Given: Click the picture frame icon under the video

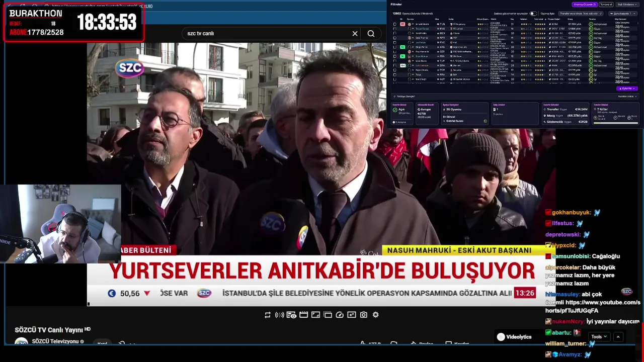Looking at the screenshot, I should (315, 315).
